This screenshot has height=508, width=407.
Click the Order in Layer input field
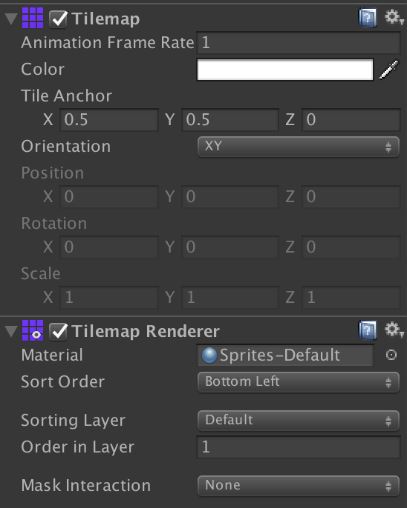pyautogui.click(x=298, y=447)
